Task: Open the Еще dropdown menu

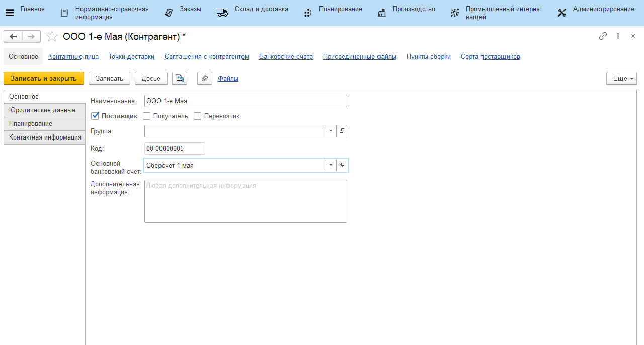Action: click(621, 78)
